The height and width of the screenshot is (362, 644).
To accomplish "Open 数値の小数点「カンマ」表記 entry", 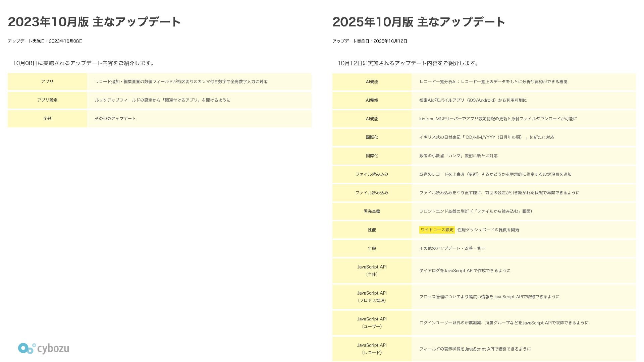I will click(x=458, y=156).
